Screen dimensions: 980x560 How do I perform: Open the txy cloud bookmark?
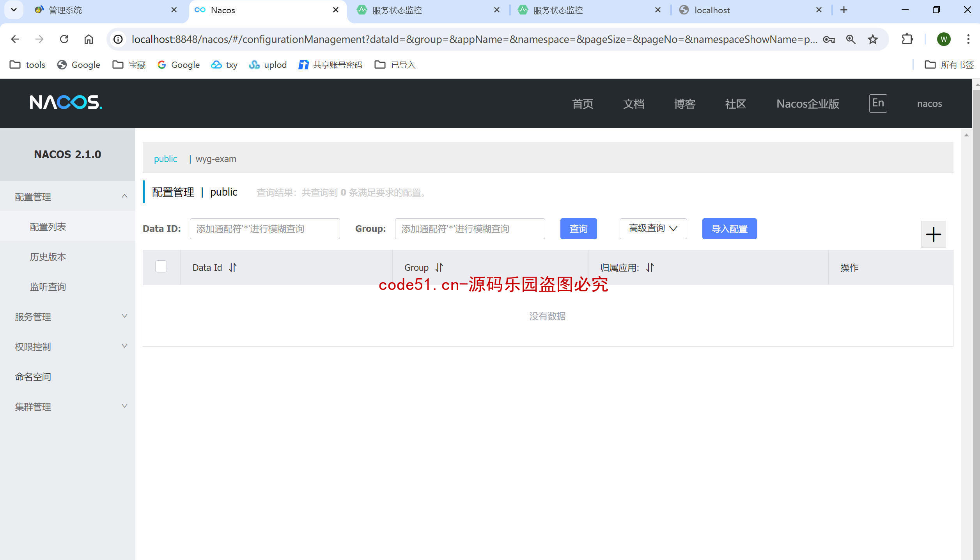[224, 65]
